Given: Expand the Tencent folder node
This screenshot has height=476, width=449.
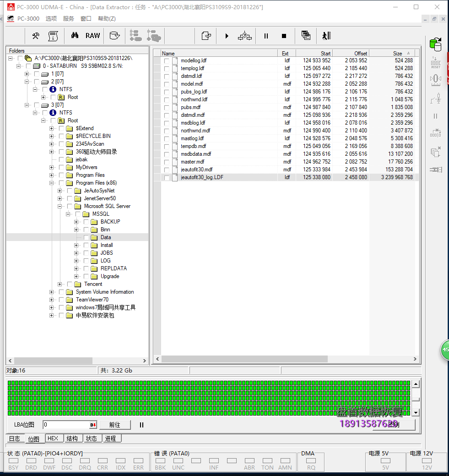Looking at the screenshot, I should (x=60, y=284).
